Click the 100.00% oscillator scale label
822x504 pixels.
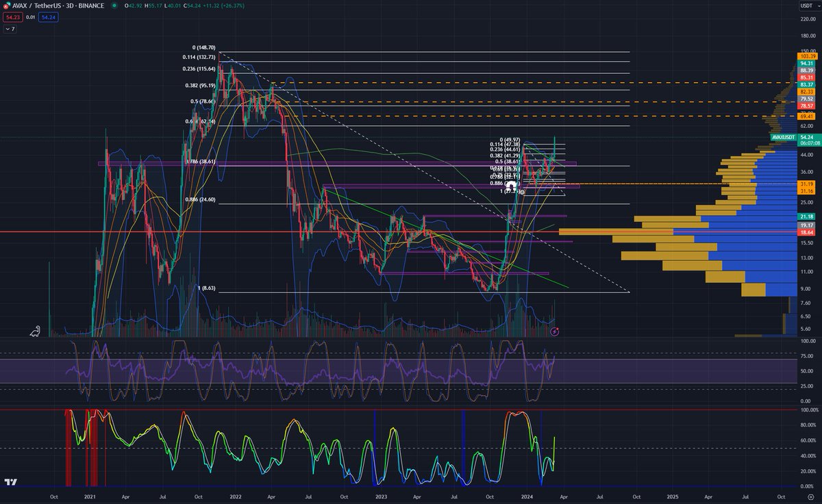(809, 409)
